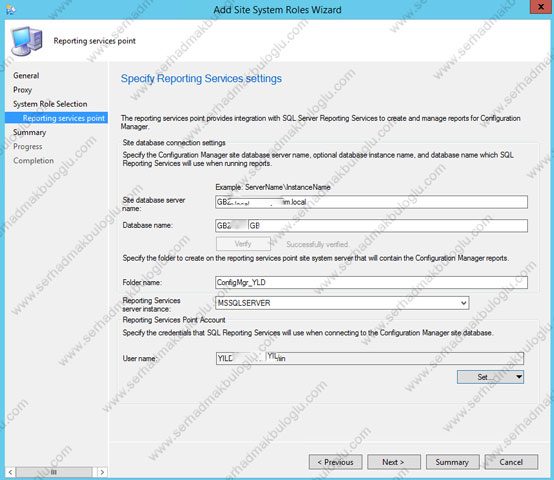Screen dimensions: 554x480
Task: Click the Next button
Action: coord(394,462)
